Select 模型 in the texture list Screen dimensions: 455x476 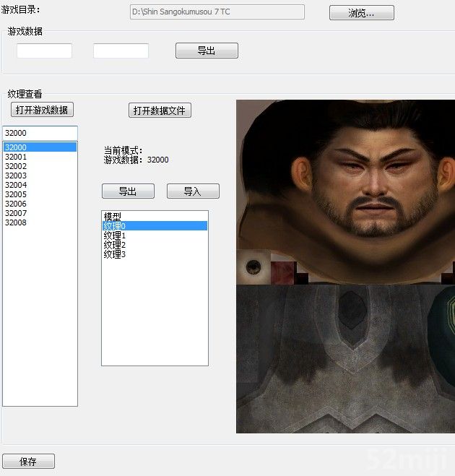(x=113, y=217)
